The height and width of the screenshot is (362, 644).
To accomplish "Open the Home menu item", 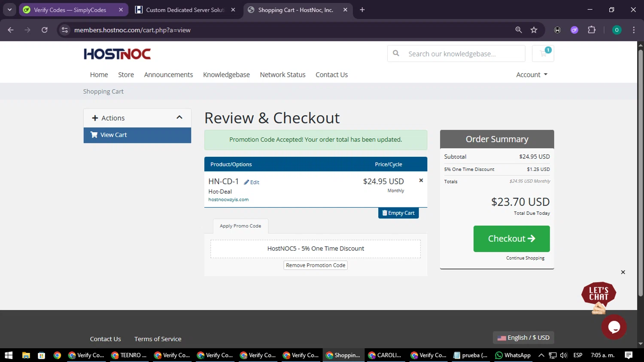I will 99,75.
